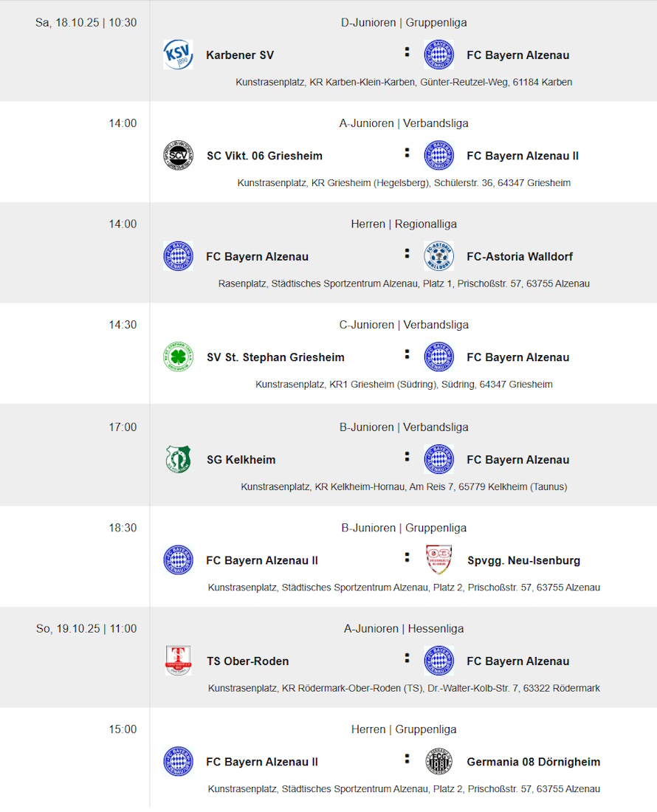Click the Karben Günter-Reutzel-Weg venue address
Image resolution: width=657 pixels, height=812 pixels.
point(404,83)
